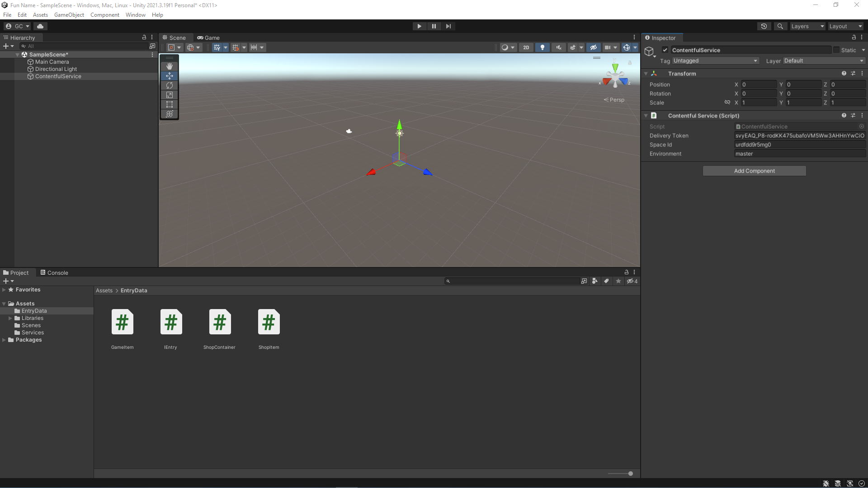Select the Rotate tool
This screenshot has width=868, height=488.
(170, 85)
